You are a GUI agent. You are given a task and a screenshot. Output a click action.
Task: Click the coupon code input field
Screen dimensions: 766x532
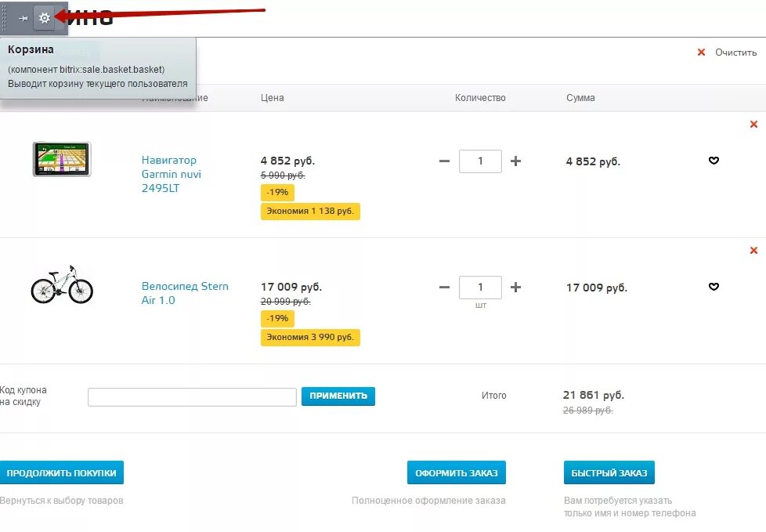pos(192,396)
